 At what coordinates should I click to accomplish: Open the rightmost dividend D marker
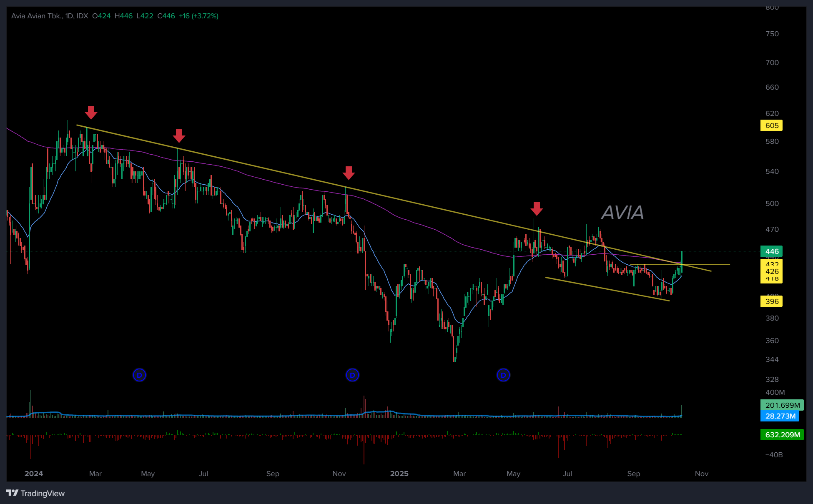(503, 375)
